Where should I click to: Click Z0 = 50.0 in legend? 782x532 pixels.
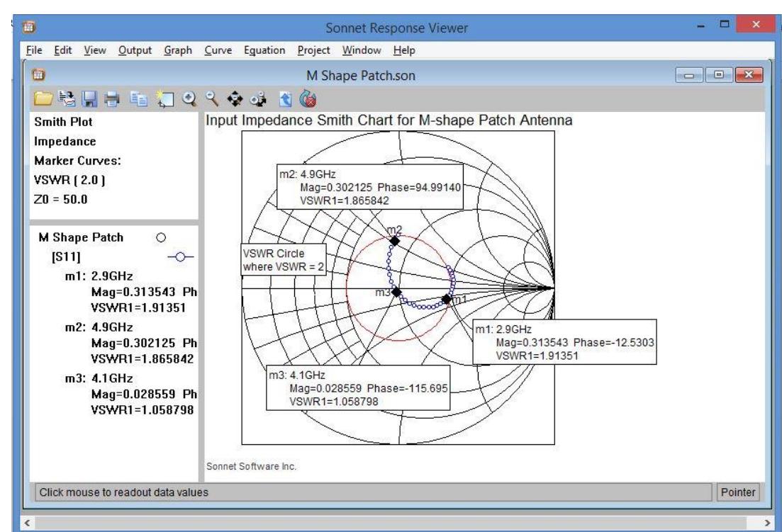61,200
